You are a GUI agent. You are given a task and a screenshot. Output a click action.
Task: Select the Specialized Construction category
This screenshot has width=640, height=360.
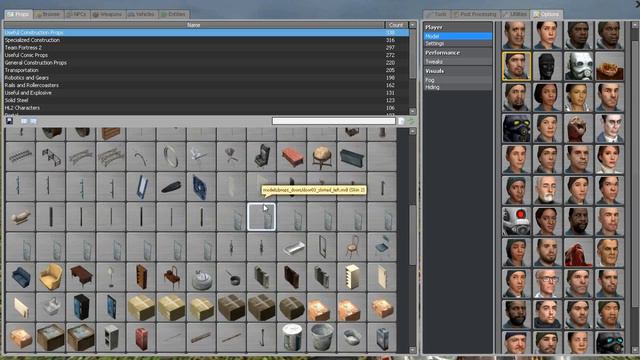[x=206, y=40]
